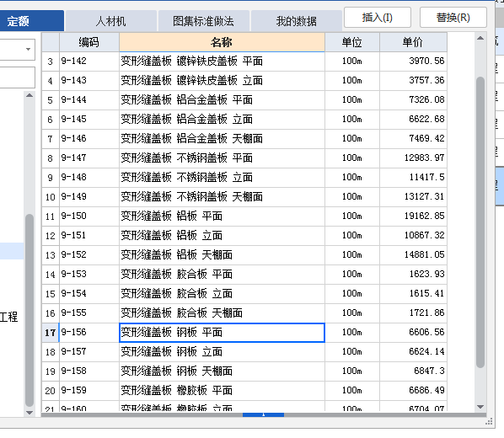Select row 变形缝盖板 橡胶板 平面
504x438 pixels.
[244, 391]
